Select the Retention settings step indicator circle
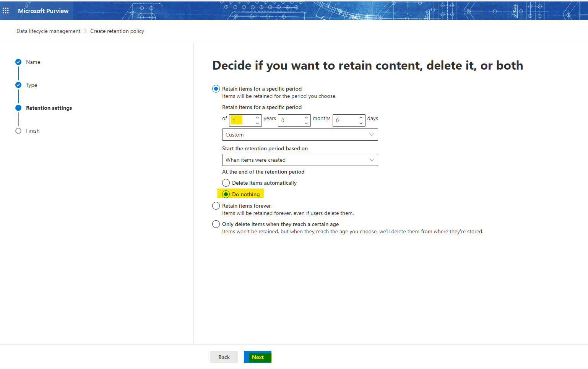This screenshot has height=369, width=588. click(18, 107)
